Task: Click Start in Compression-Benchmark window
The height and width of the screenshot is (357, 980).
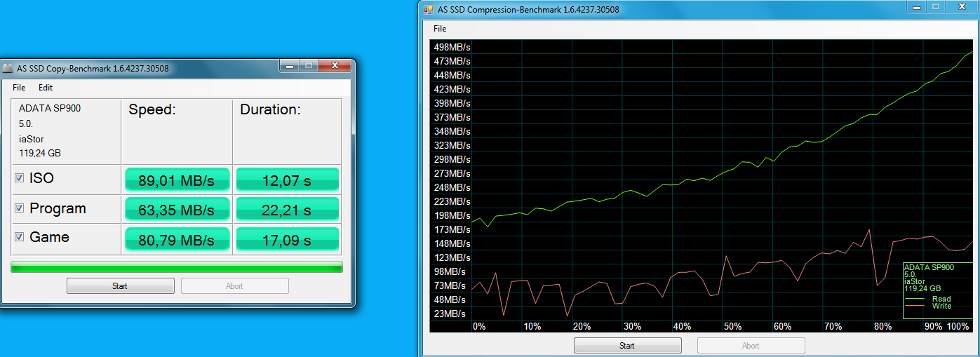Action: (x=627, y=346)
